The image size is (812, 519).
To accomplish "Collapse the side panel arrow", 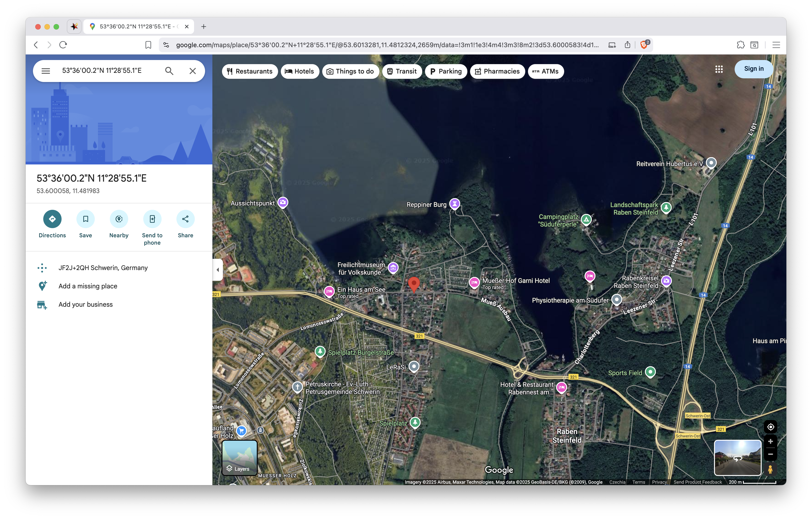I will pos(217,270).
